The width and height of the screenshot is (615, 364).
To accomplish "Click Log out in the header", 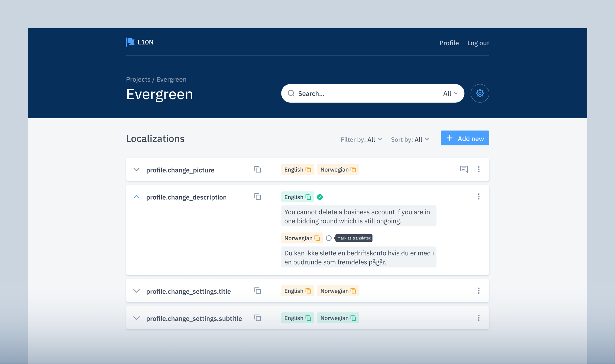I will tap(478, 43).
